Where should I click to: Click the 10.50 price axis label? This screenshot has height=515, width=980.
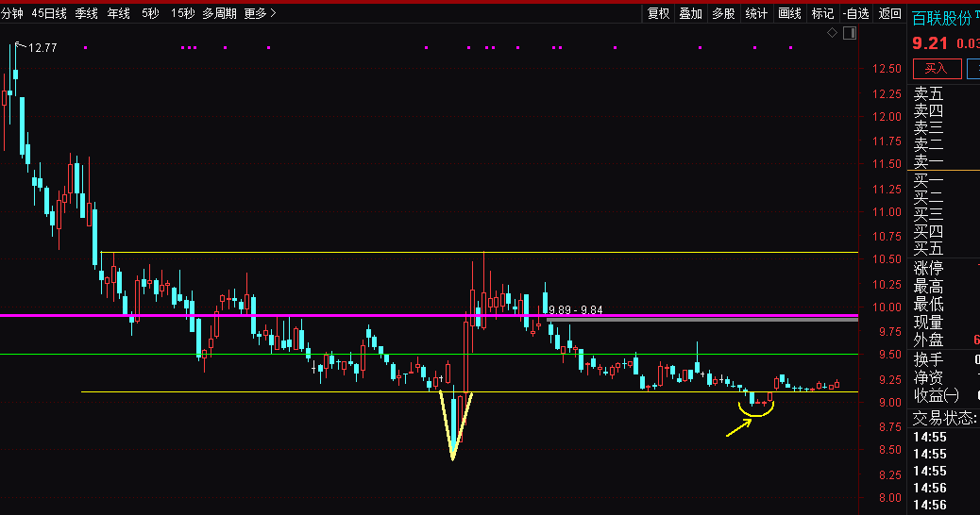887,259
